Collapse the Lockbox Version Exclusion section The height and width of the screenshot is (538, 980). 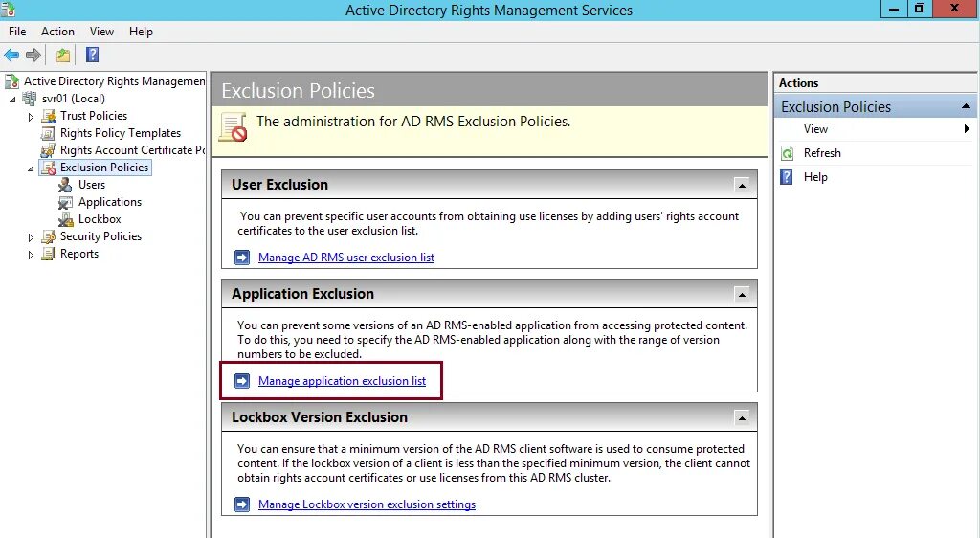click(742, 418)
